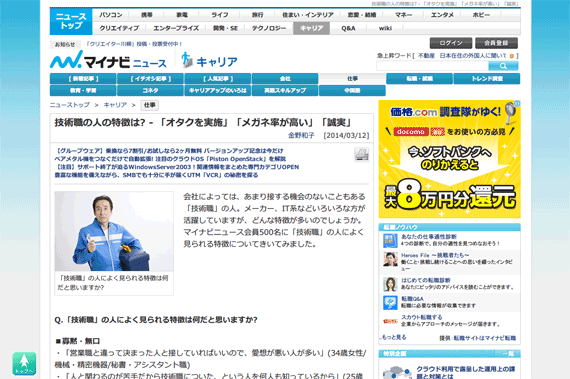
Task: Click the 転職Q&A blue icon
Action: pyautogui.click(x=390, y=303)
